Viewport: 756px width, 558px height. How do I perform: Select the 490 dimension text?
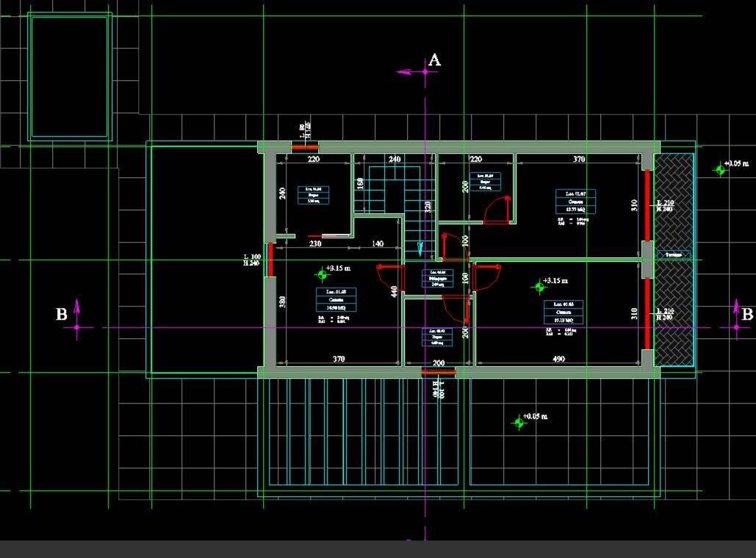click(558, 359)
